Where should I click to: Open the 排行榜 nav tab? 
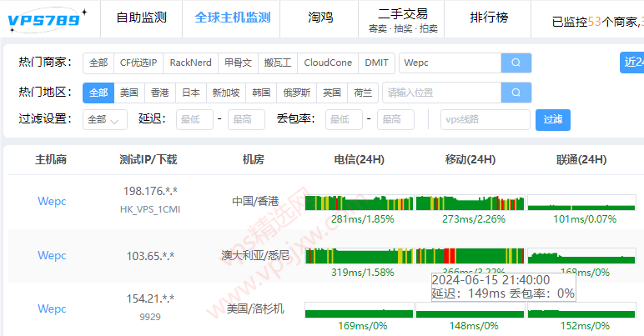[489, 18]
